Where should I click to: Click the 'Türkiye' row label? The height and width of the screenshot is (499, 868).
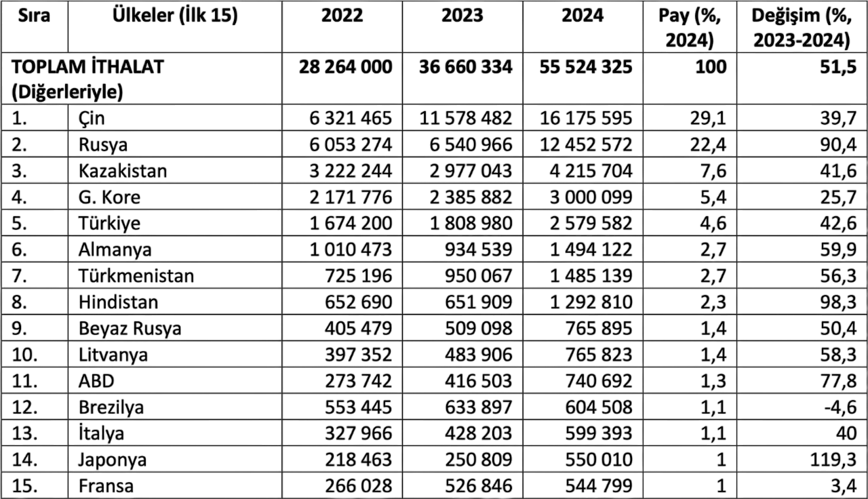[110, 224]
